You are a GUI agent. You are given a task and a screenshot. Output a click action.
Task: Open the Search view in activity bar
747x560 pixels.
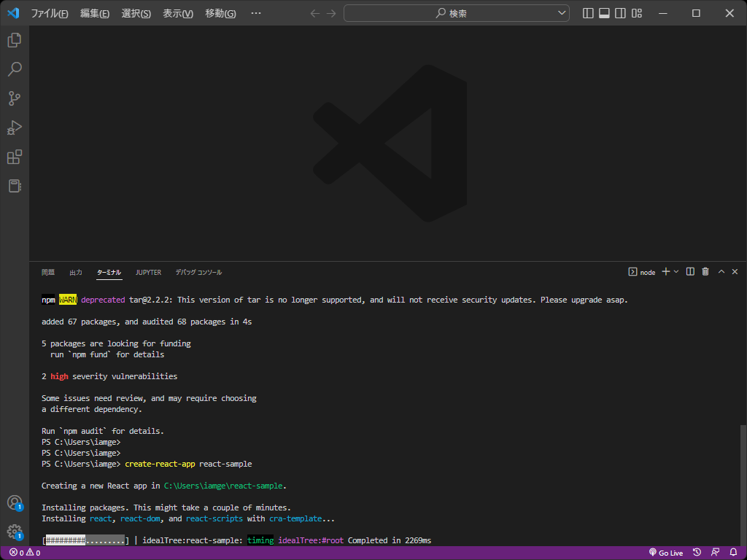15,69
